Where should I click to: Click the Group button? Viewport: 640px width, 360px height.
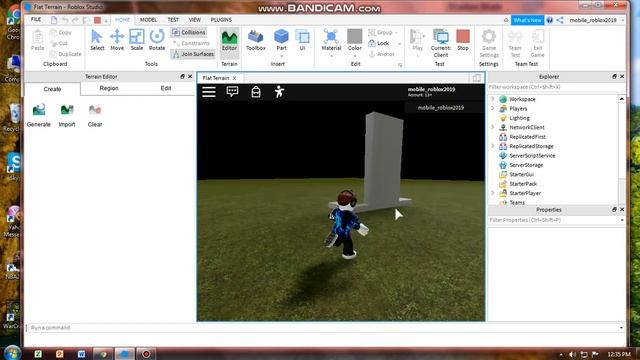(x=380, y=32)
